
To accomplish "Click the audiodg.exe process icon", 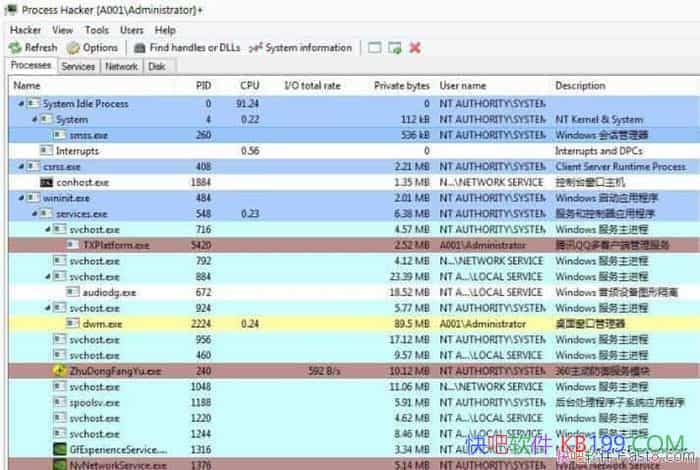I will point(73,292).
